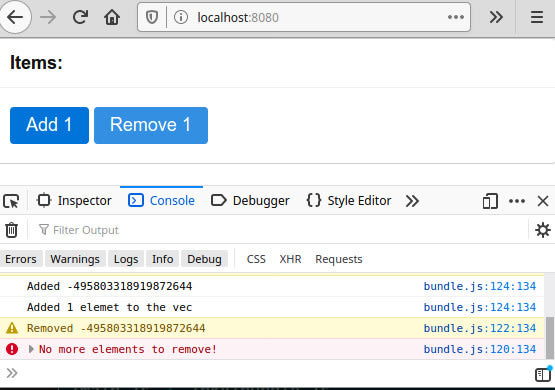
Task: Enable the Requests filter
Action: pyautogui.click(x=339, y=259)
